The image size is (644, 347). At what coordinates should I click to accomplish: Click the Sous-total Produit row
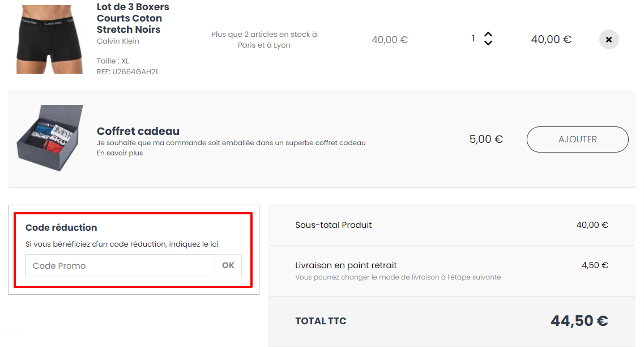click(x=451, y=225)
